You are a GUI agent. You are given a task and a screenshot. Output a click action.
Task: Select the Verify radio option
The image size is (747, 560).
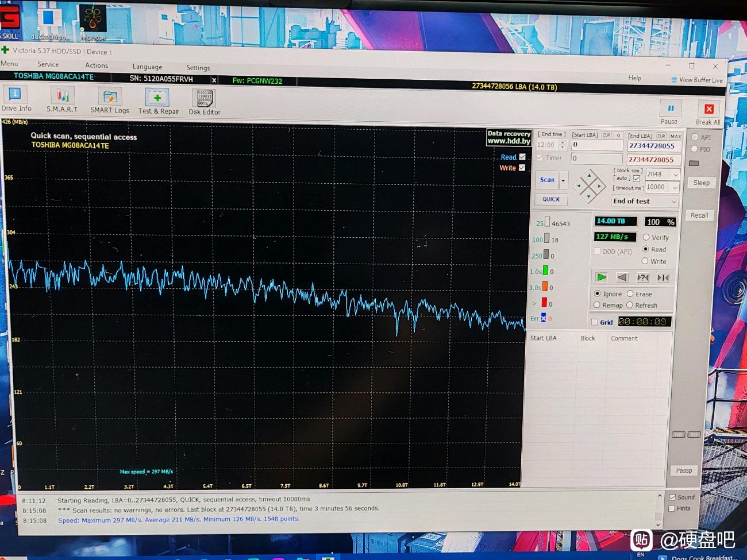646,237
